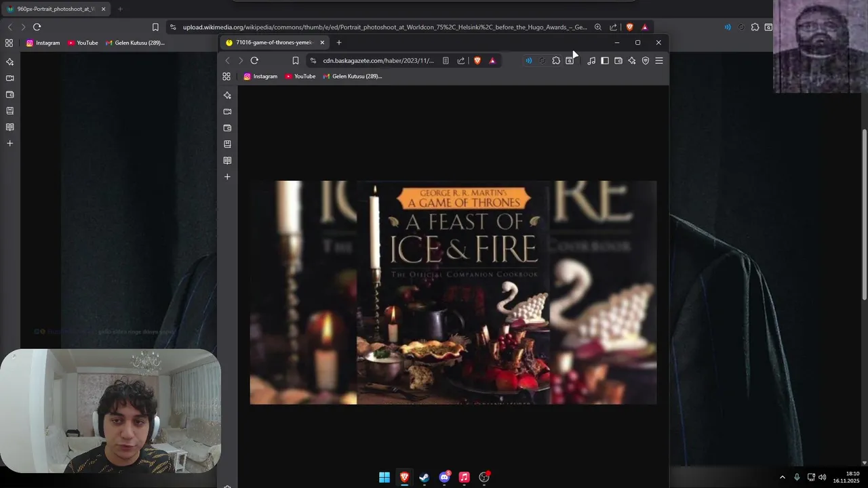Open Brave Rewards triangle in the front window
Viewport: 868px width, 488px height.
(492, 60)
